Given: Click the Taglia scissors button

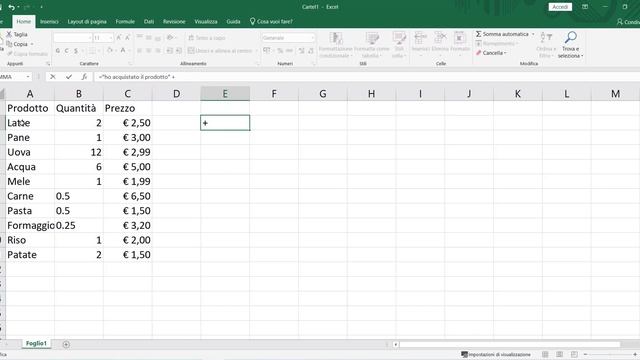Looking at the screenshot, I should coord(17,34).
